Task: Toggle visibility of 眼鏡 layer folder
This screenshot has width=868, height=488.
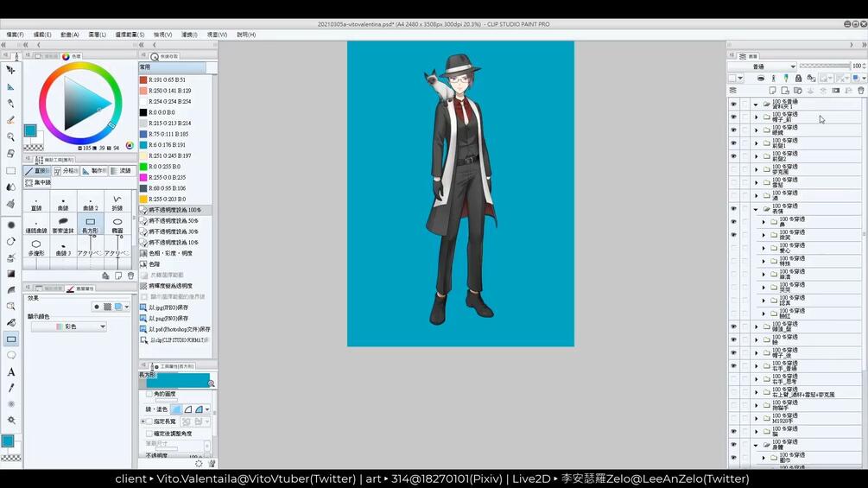Action: [x=733, y=130]
